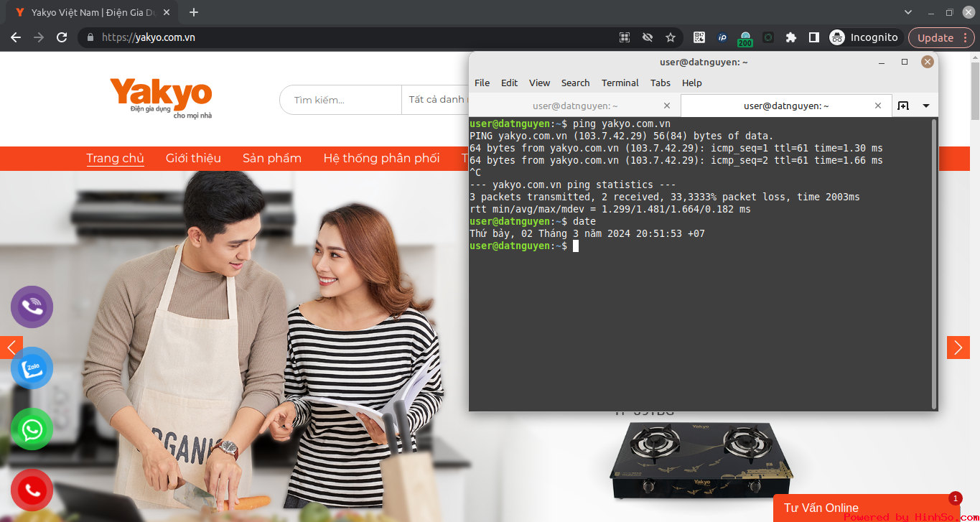Click the browser forward arrow
Screen dimensions: 980x522
tap(39, 37)
